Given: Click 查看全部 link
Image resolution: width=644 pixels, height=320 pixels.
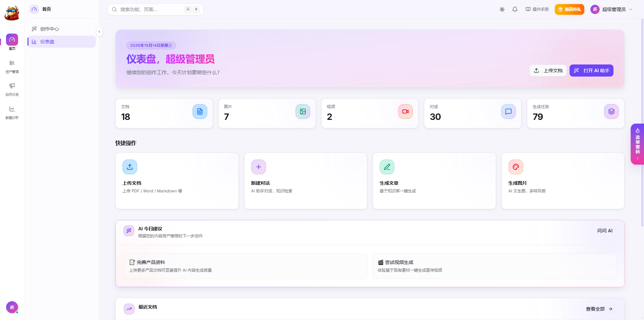Looking at the screenshot, I should pyautogui.click(x=599, y=309).
